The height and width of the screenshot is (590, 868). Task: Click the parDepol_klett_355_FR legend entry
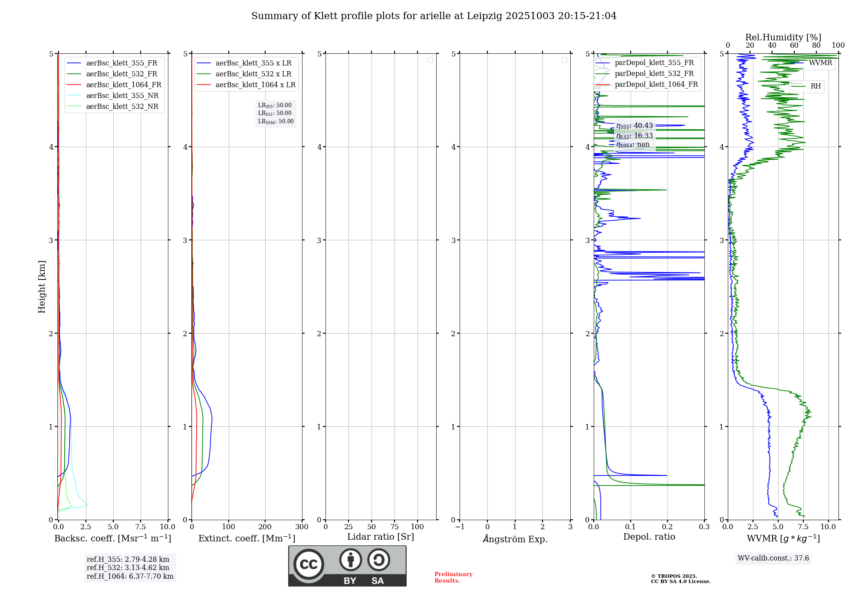654,63
